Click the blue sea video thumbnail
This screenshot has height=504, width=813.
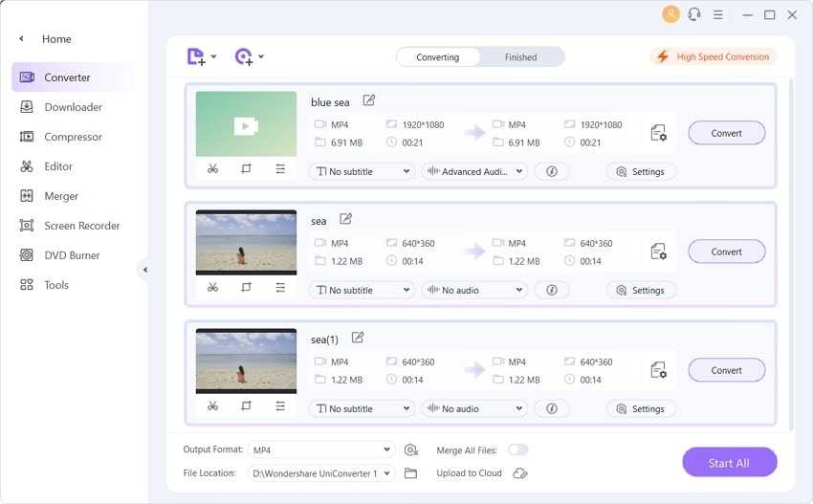point(246,124)
